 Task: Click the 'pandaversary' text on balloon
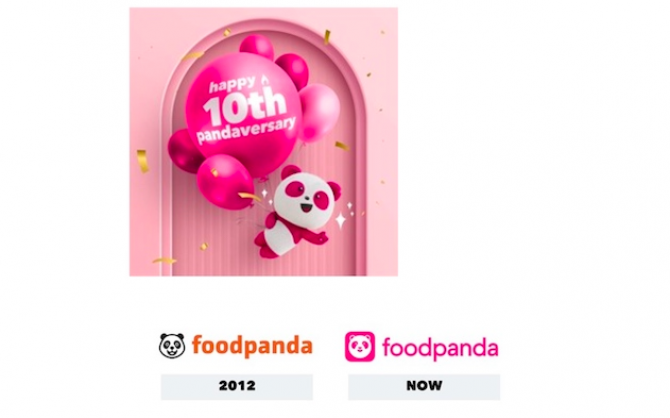click(x=246, y=130)
